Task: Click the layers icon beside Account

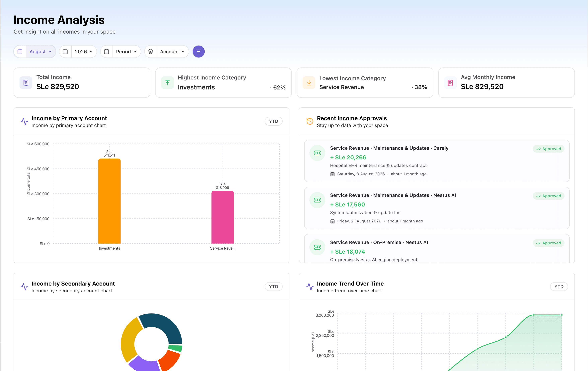Action: [150, 52]
